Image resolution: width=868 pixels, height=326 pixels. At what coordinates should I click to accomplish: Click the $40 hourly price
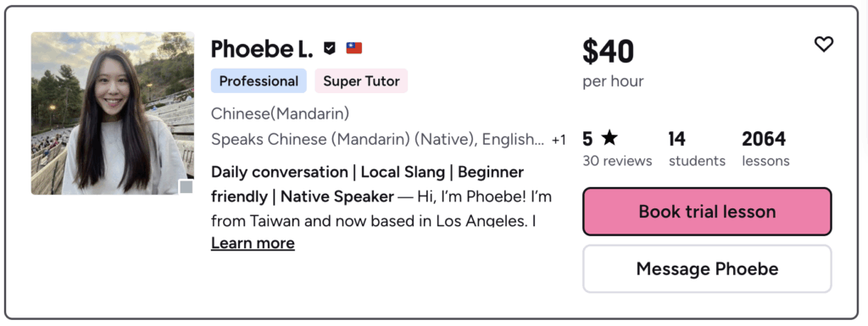point(608,52)
